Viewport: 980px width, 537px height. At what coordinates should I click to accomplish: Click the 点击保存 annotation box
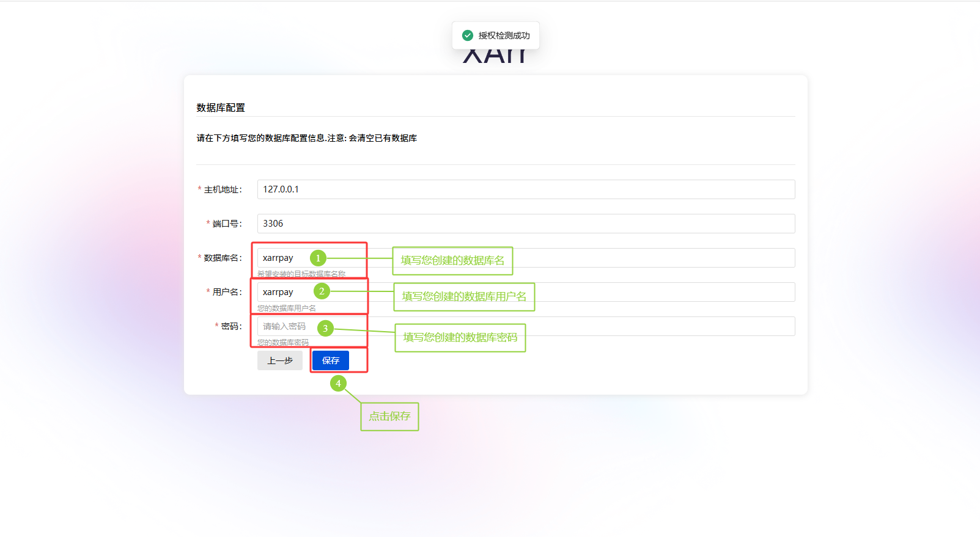(x=389, y=417)
